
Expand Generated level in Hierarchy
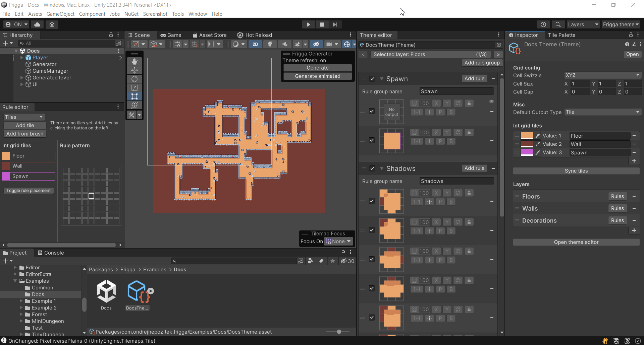pos(22,78)
